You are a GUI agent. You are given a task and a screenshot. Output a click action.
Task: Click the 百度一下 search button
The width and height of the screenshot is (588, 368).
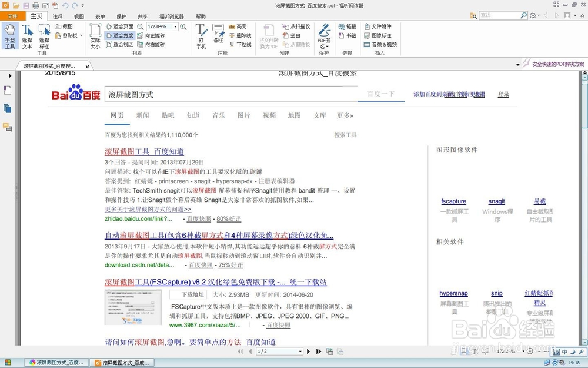click(x=380, y=94)
